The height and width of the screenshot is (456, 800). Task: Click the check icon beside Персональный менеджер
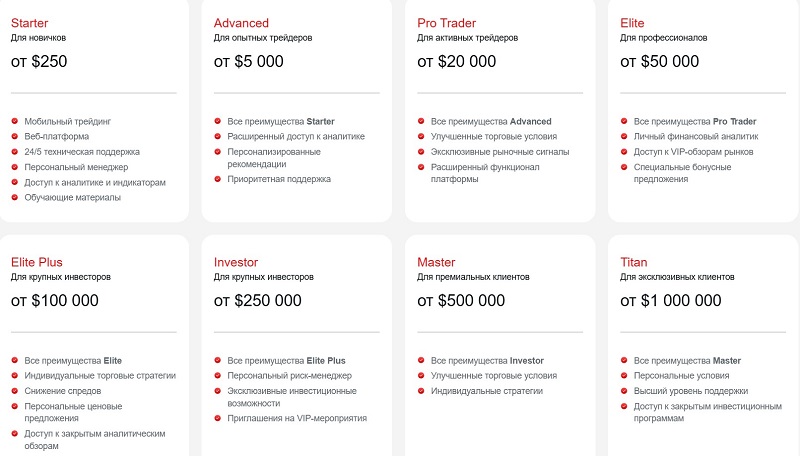point(15,167)
